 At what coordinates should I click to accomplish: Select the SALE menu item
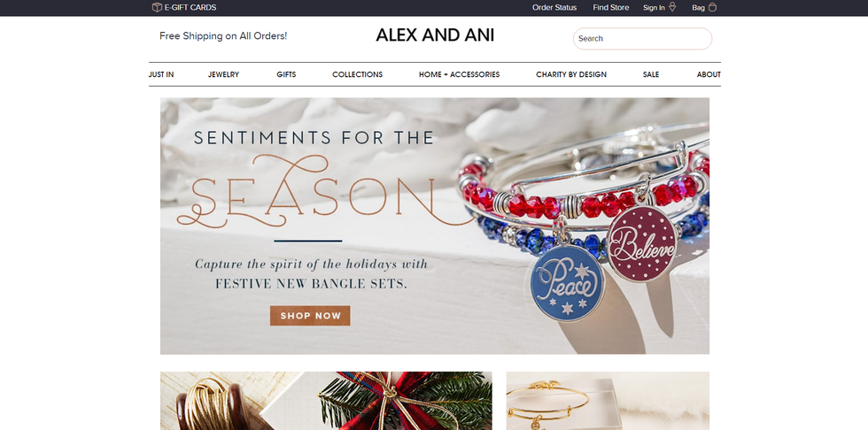(651, 74)
